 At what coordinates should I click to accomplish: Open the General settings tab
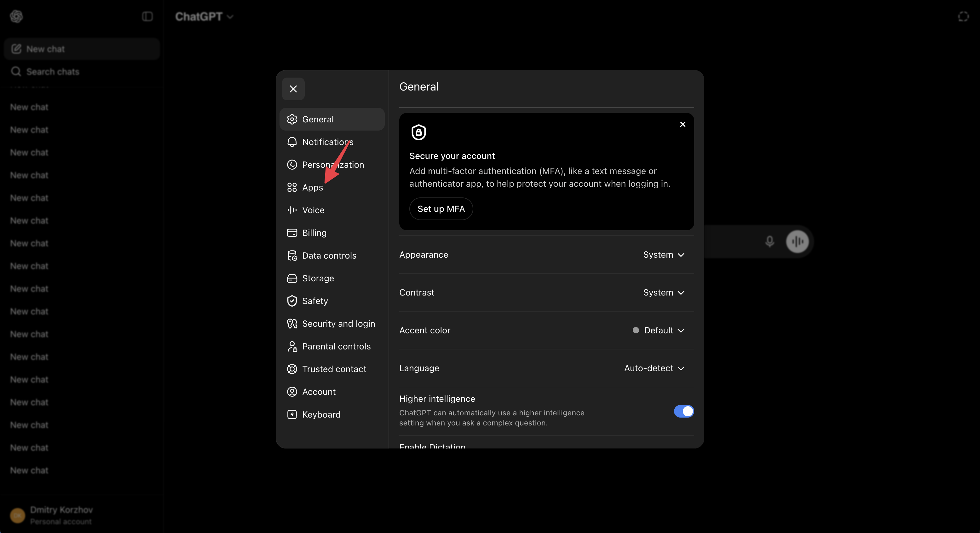(x=332, y=119)
